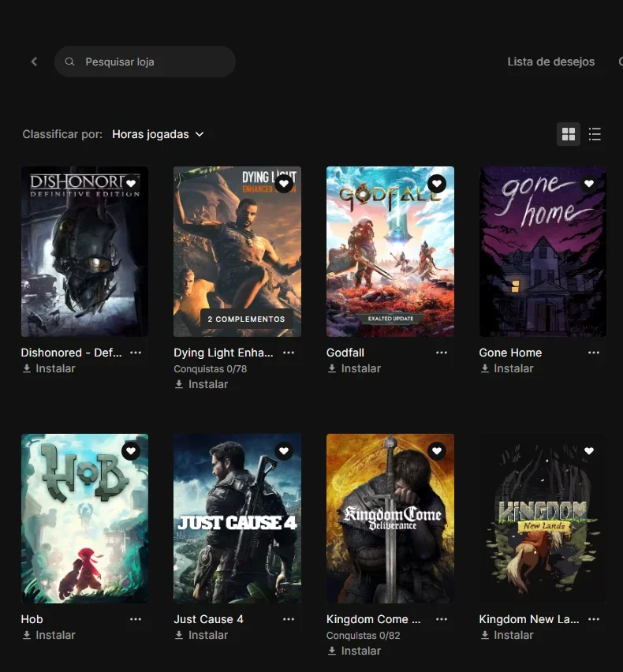
Task: Go back using the left arrow
Action: coord(34,62)
